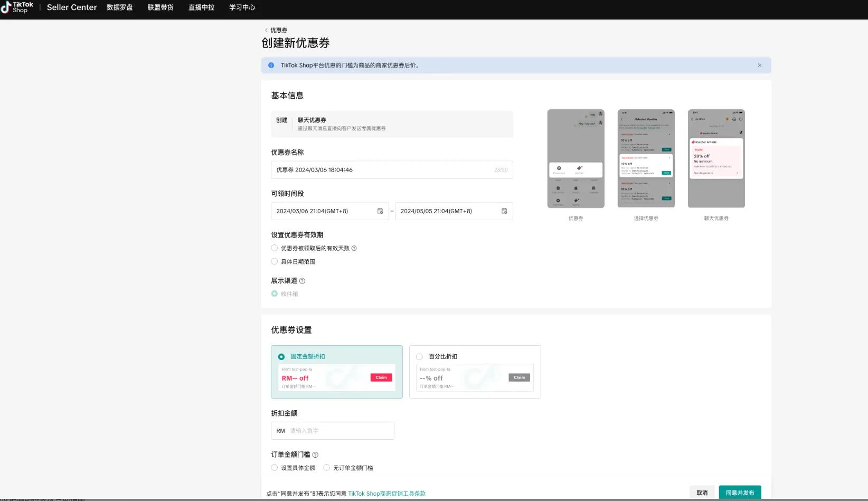Click the TikTok Shop logo
This screenshot has width=868, height=501.
(17, 7)
